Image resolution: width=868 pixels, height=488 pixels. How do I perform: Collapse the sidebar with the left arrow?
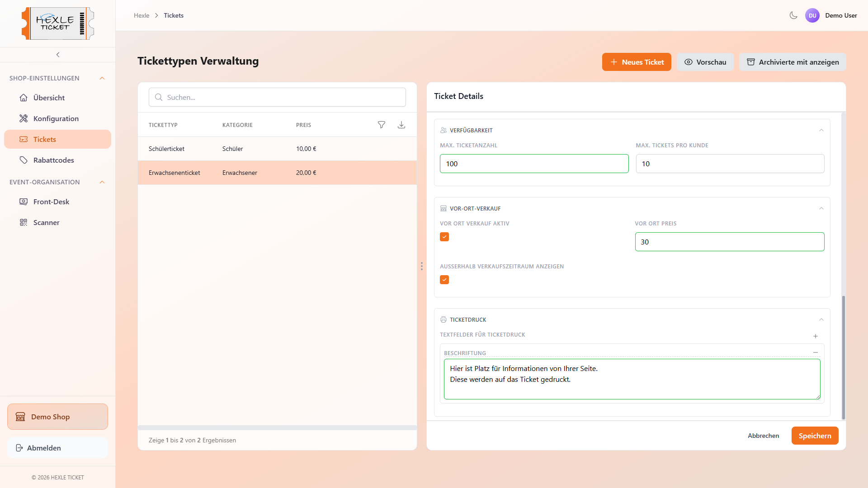58,55
